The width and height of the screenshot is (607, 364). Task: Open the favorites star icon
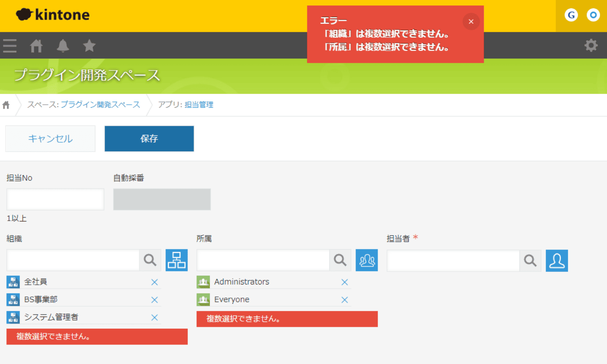[89, 46]
